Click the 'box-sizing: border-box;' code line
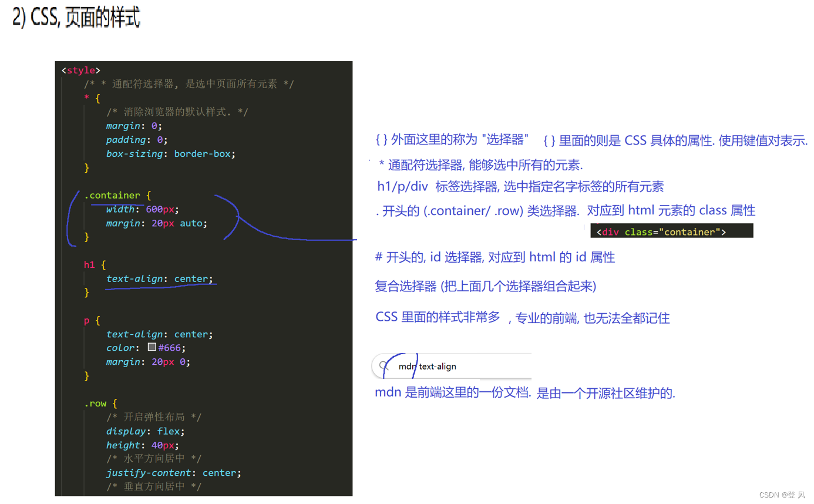Viewport: 814px width, 504px height. pyautogui.click(x=171, y=154)
